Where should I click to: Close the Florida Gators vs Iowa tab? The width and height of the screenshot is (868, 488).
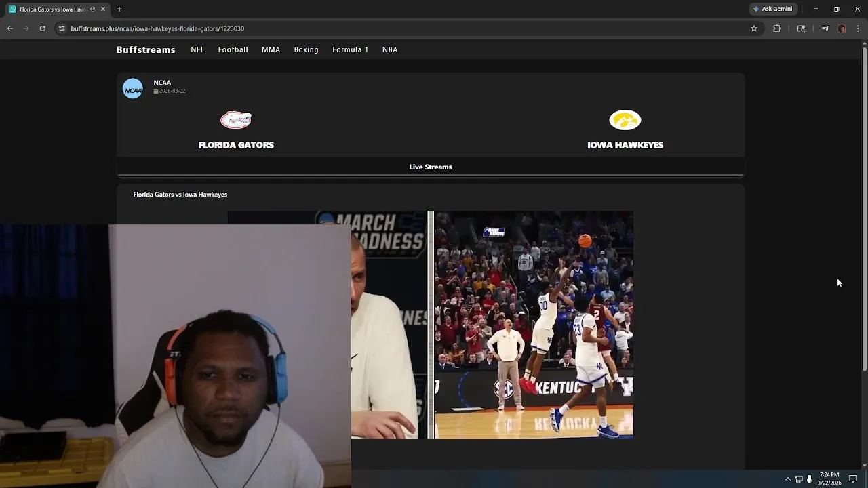[103, 9]
